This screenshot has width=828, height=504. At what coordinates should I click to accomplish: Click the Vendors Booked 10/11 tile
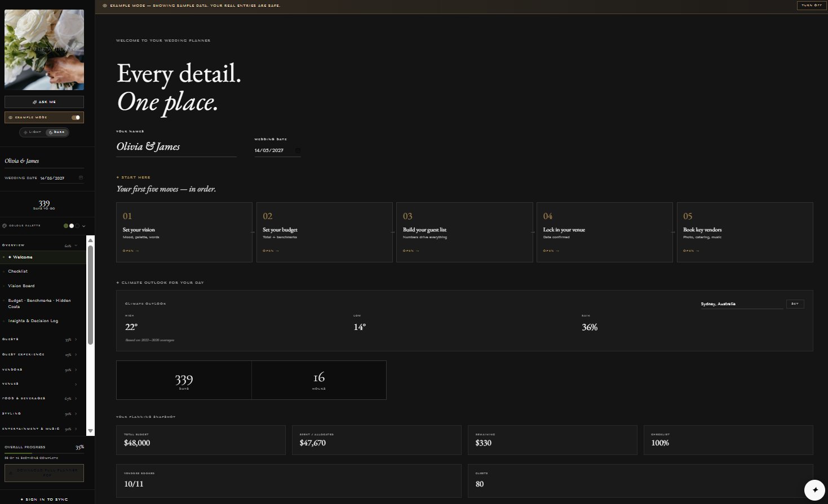(x=289, y=481)
